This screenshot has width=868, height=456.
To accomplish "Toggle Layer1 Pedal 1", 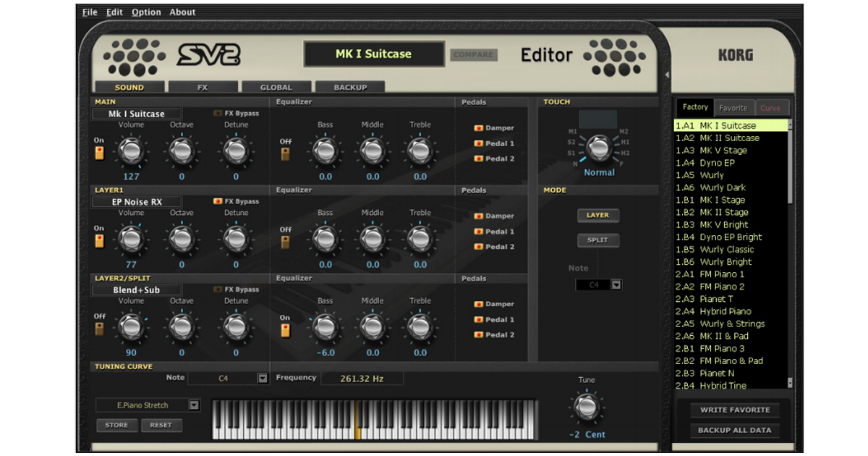I will click(478, 232).
